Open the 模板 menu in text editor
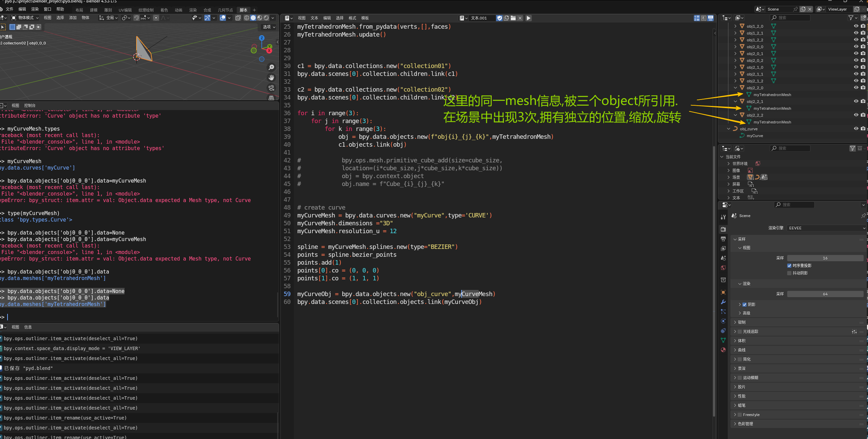The height and width of the screenshot is (439, 868). 365,18
